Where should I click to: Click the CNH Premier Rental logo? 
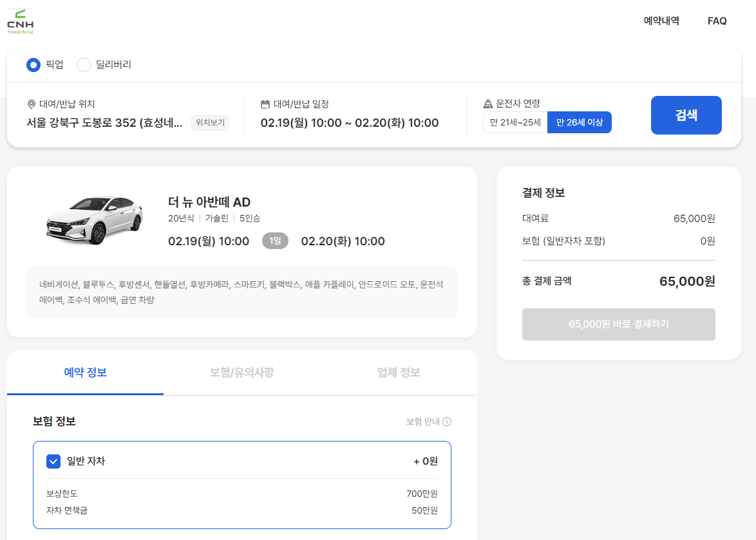tap(20, 22)
